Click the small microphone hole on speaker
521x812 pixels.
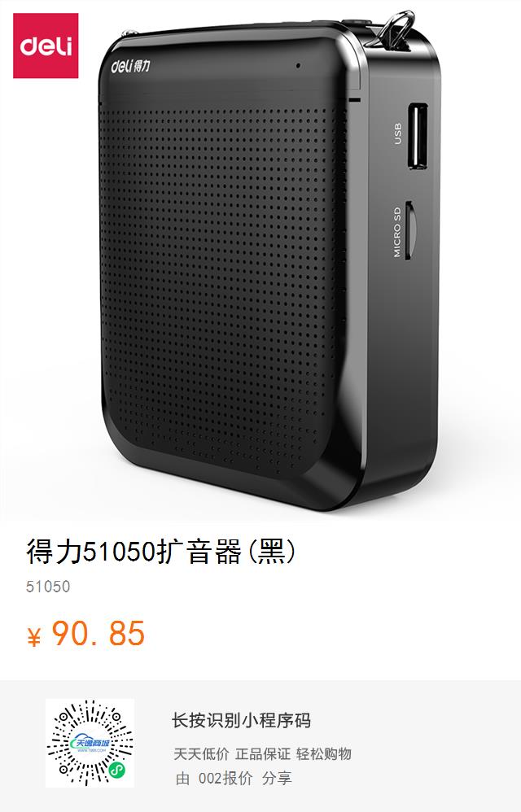pos(298,66)
